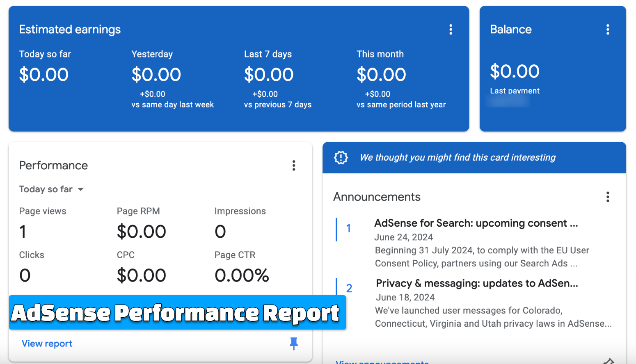
Task: Click the 'CPC' metric label
Action: [x=126, y=255]
